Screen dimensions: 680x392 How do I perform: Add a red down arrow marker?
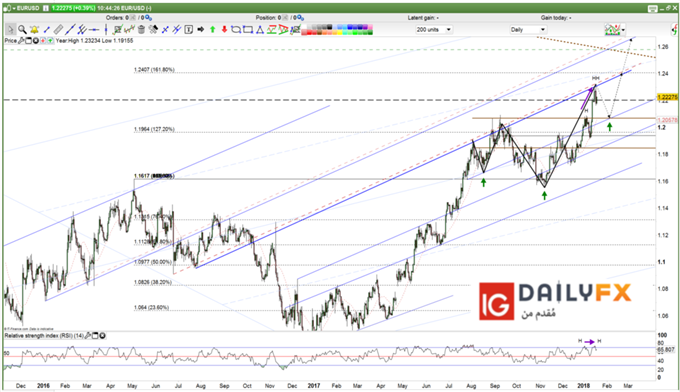click(x=224, y=29)
